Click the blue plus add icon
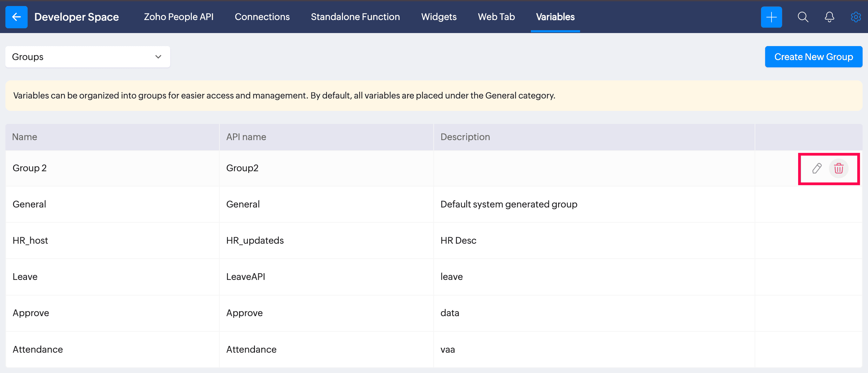This screenshot has height=373, width=868. (x=771, y=17)
